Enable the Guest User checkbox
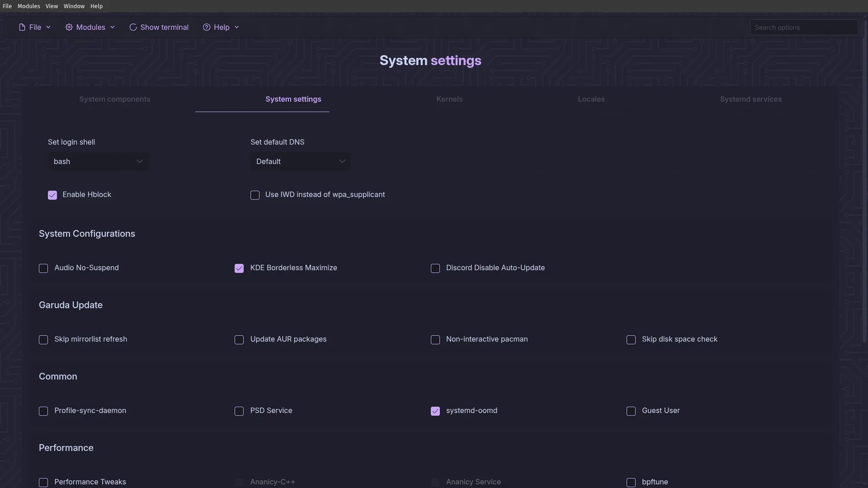Viewport: 868px width, 488px height. [631, 411]
